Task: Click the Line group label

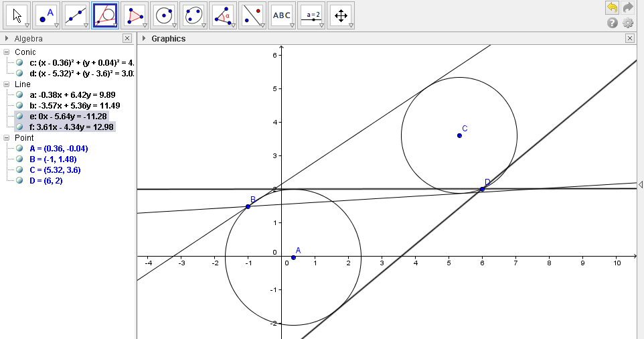Action: 23,84
